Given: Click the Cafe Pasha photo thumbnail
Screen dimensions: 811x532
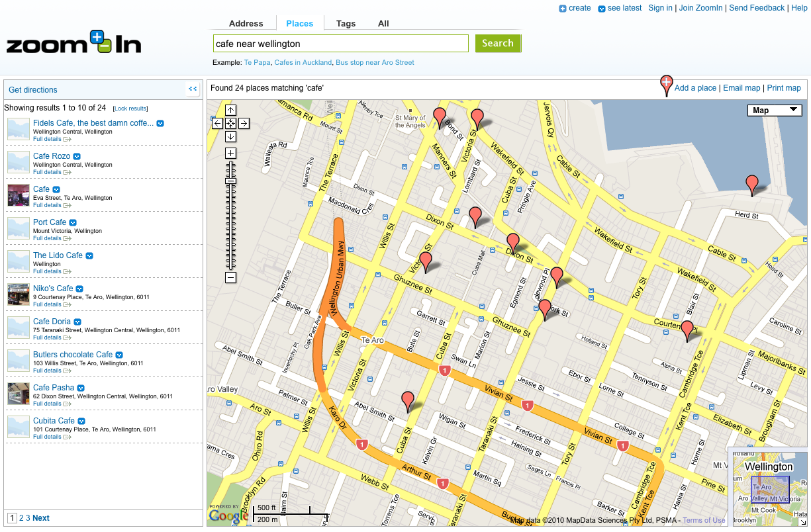Looking at the screenshot, I should click(19, 394).
